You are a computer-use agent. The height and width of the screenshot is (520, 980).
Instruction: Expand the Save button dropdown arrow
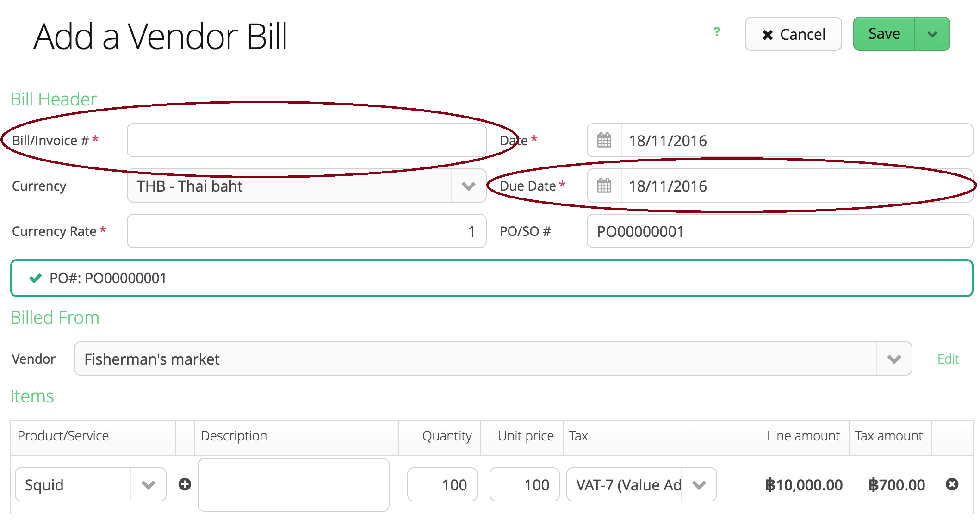click(x=932, y=34)
